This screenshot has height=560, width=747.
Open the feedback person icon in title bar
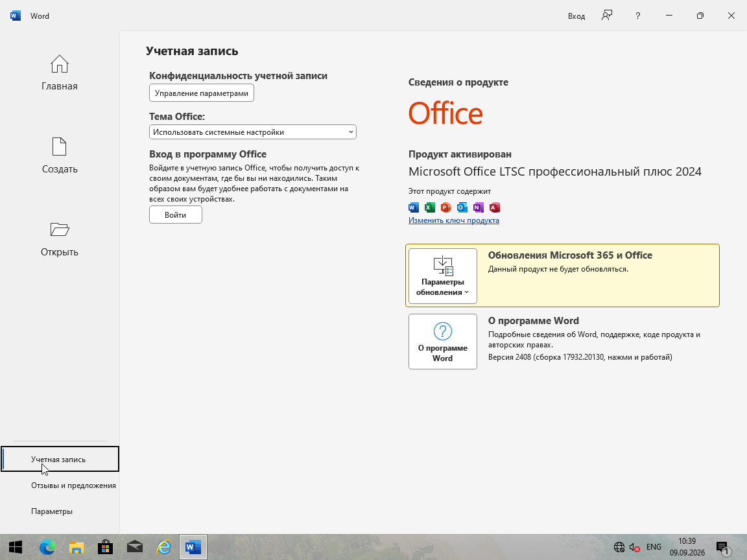point(606,16)
